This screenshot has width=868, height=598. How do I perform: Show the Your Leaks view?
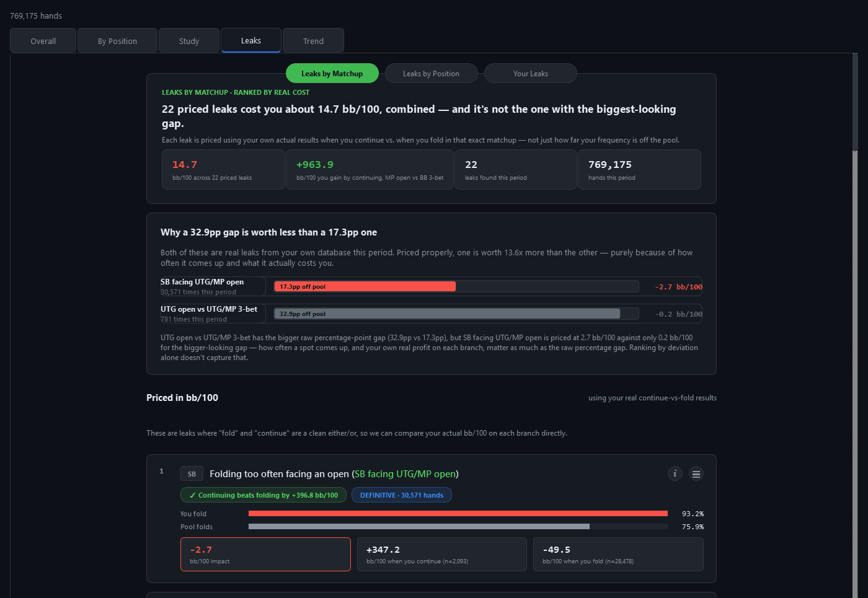coord(531,73)
